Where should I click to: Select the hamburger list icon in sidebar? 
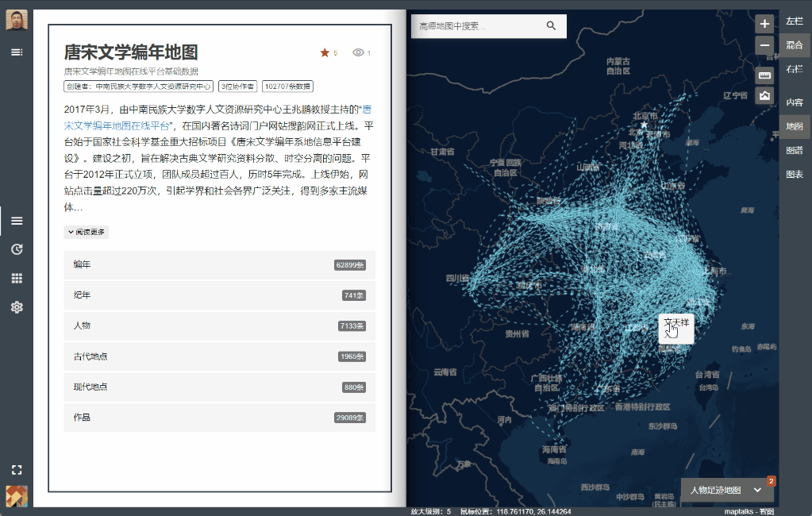point(17,221)
